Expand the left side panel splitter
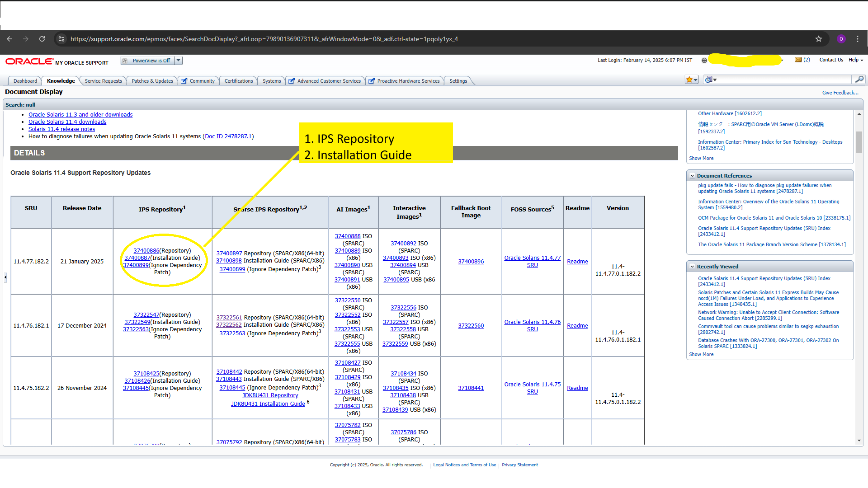This screenshot has width=868, height=488. point(5,277)
